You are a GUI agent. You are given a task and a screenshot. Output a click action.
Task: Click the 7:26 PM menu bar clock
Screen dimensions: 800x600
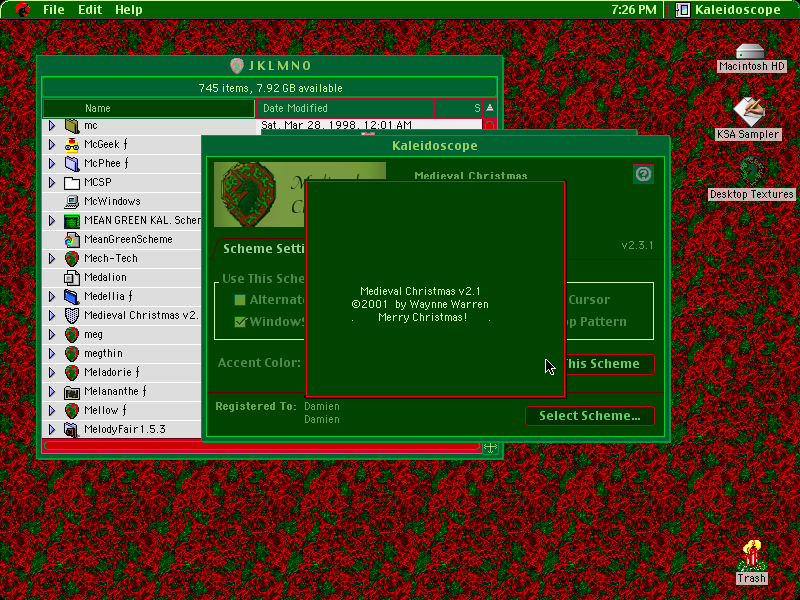633,9
